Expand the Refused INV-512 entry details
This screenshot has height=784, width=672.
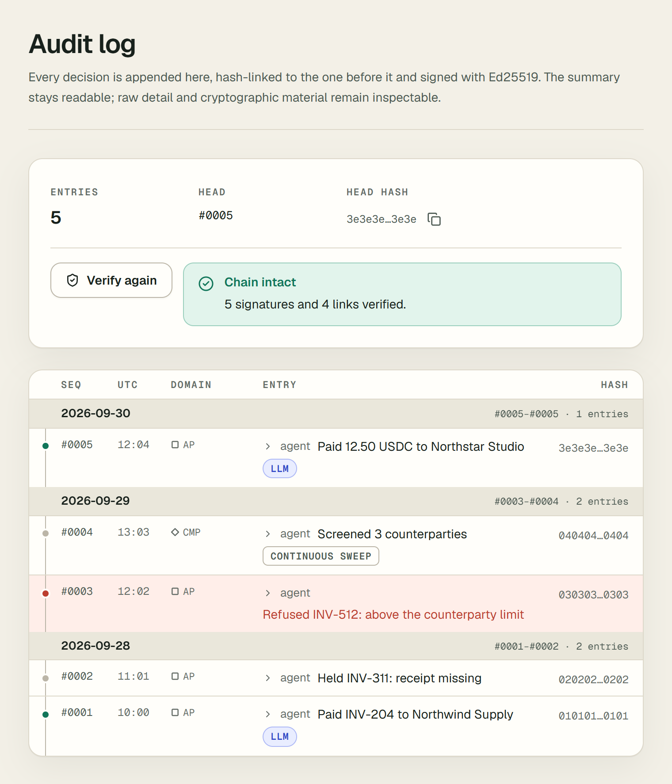[268, 593]
